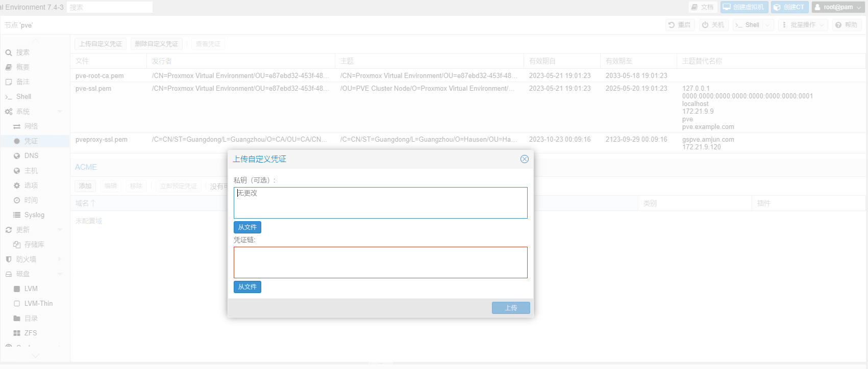868x369 pixels.
Task: Click the 插件 column header
Action: (x=808, y=203)
